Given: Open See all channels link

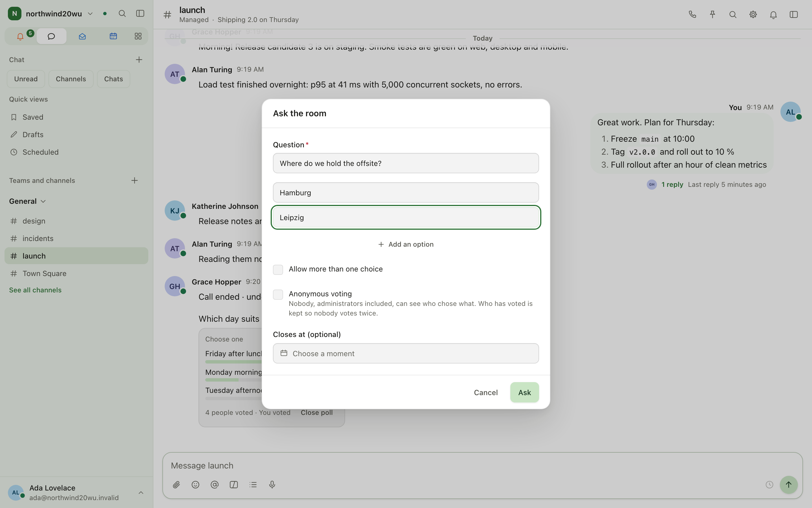Looking at the screenshot, I should [x=35, y=290].
